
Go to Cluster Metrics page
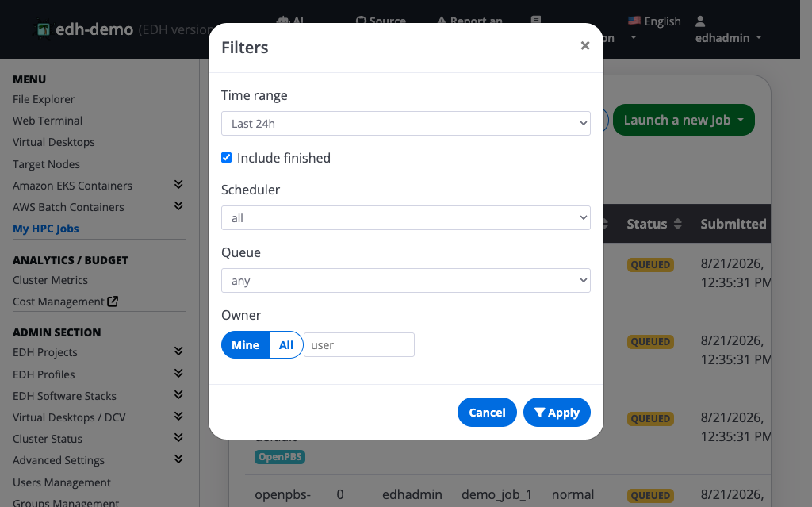(50, 280)
